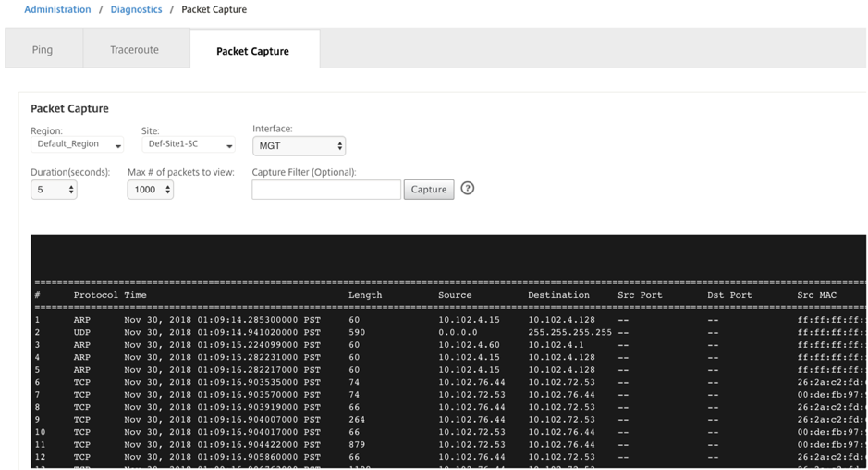Click the Dst Port column header
This screenshot has width=868, height=470.
click(729, 295)
